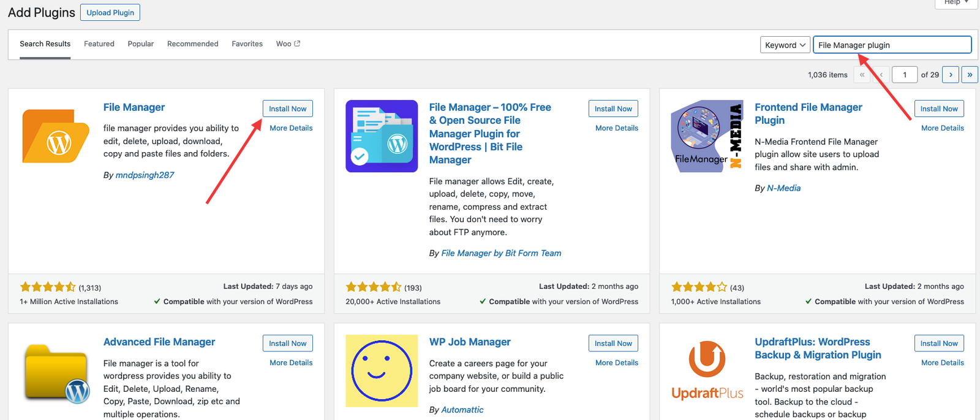Click the plugin search text field
The image size is (980, 420).
892,45
